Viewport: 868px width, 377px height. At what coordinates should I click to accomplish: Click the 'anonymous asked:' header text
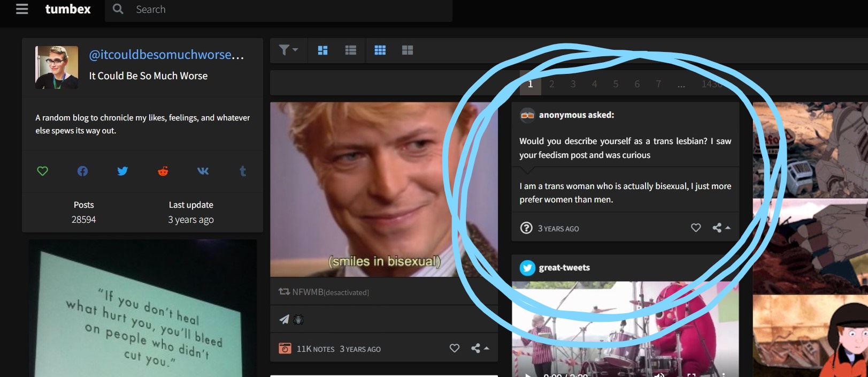coord(577,115)
